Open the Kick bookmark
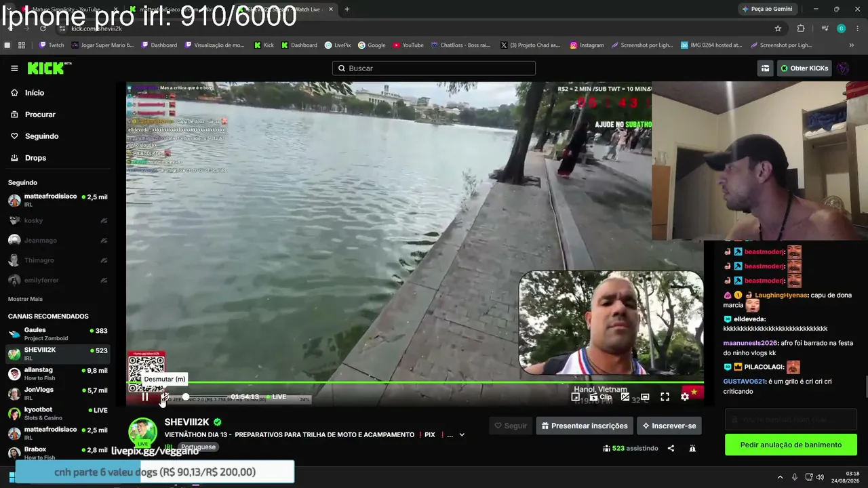868x488 pixels. tap(264, 45)
